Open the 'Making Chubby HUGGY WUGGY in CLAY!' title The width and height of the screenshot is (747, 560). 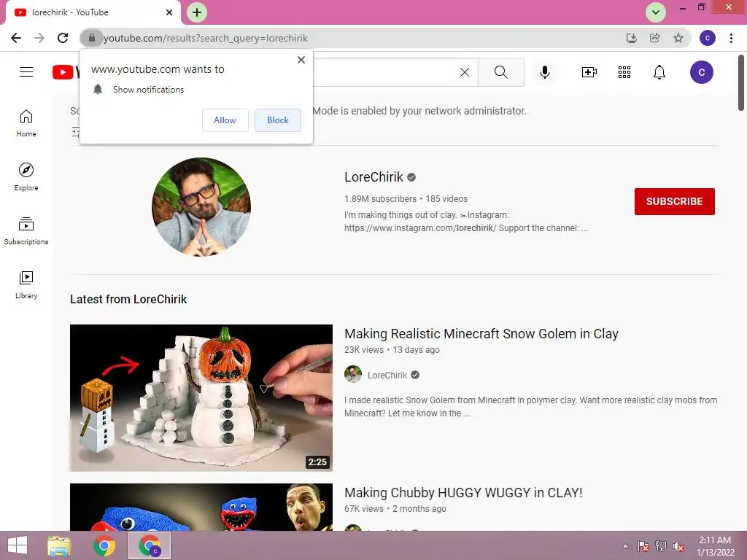click(x=463, y=493)
